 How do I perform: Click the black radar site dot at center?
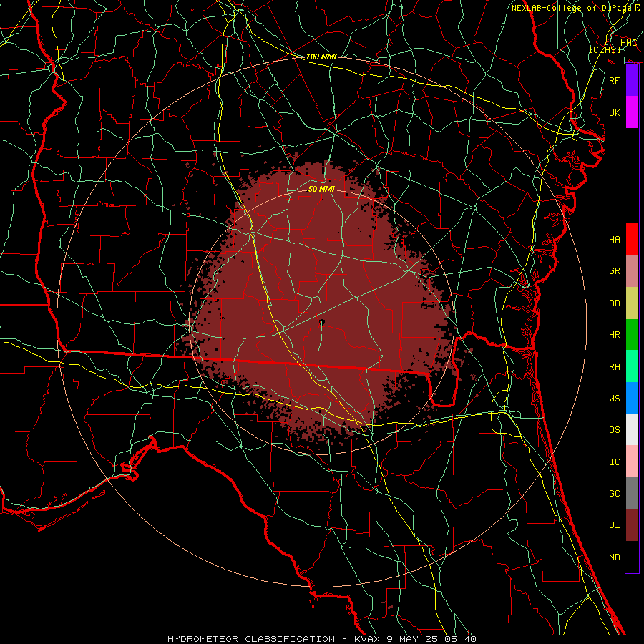coord(323,323)
